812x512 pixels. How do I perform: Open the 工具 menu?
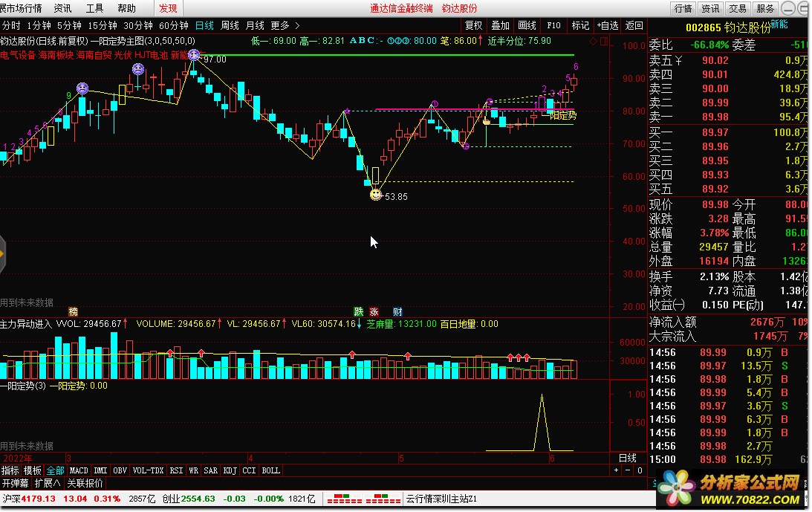(x=95, y=8)
